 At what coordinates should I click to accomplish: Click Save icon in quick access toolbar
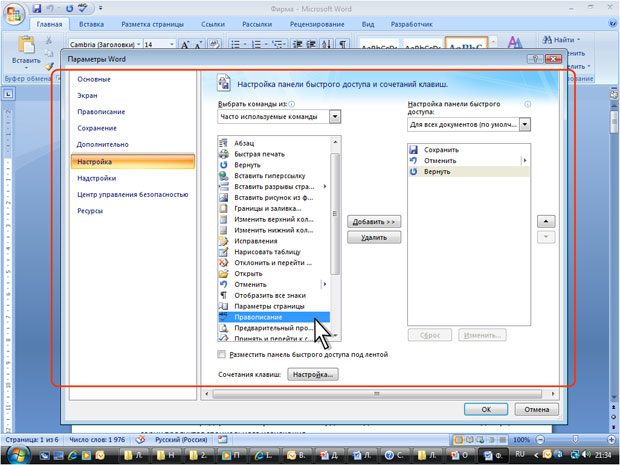pyautogui.click(x=37, y=8)
